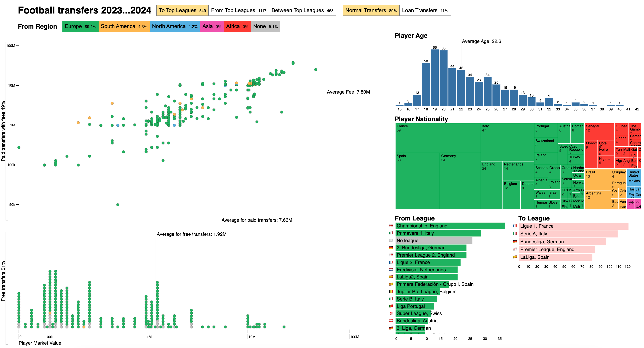This screenshot has width=644, height=348.
Task: Click the Austria flag next to Bundesliga, Austria
Action: click(x=391, y=321)
